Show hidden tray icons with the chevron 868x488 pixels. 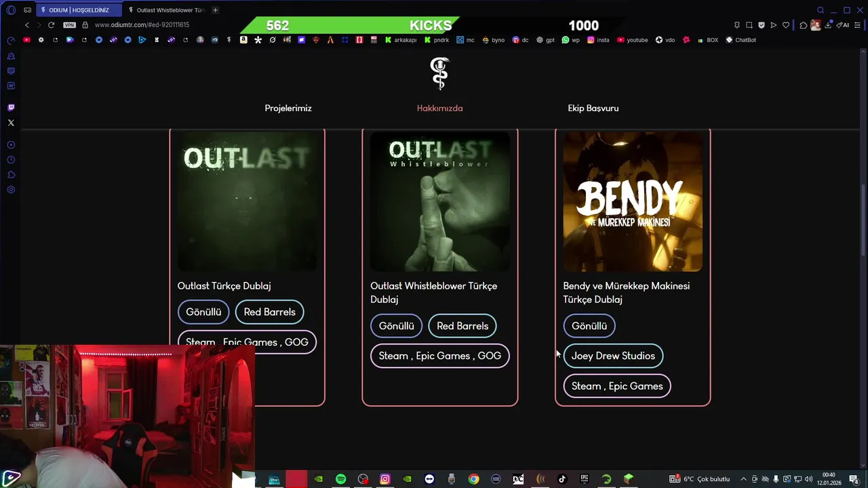[743, 479]
